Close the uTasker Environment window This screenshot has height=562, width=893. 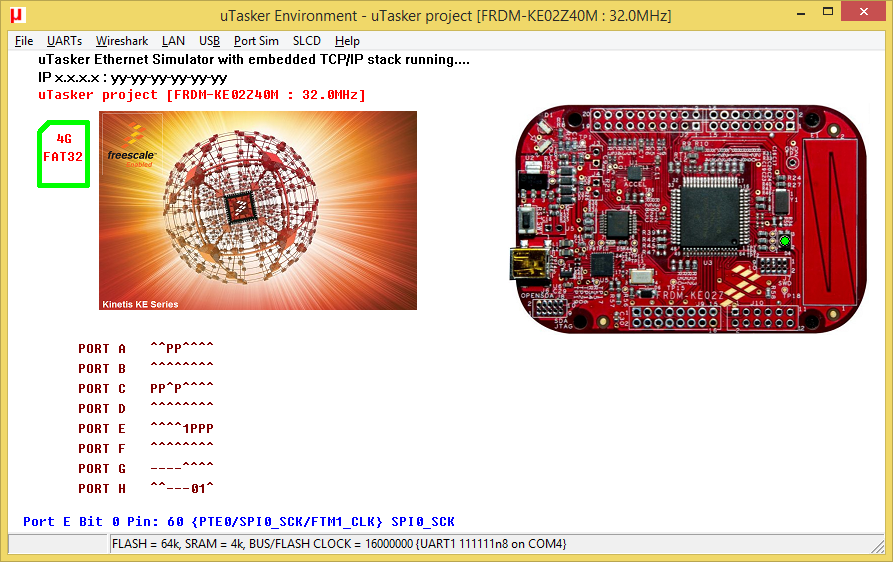863,12
